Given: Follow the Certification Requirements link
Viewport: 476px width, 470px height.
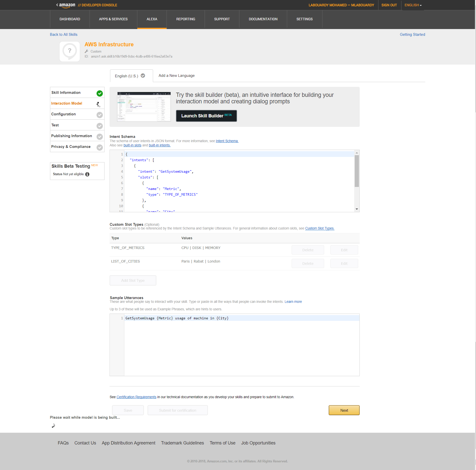Looking at the screenshot, I should pyautogui.click(x=136, y=397).
